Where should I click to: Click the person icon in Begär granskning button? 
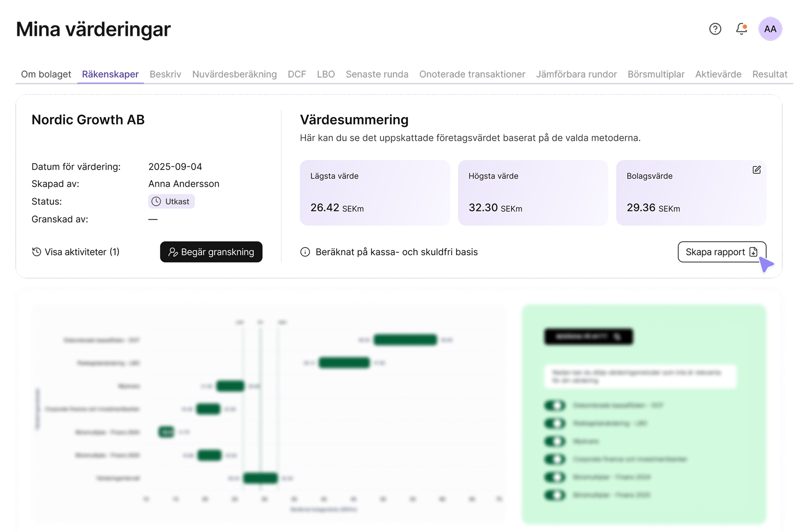tap(174, 252)
